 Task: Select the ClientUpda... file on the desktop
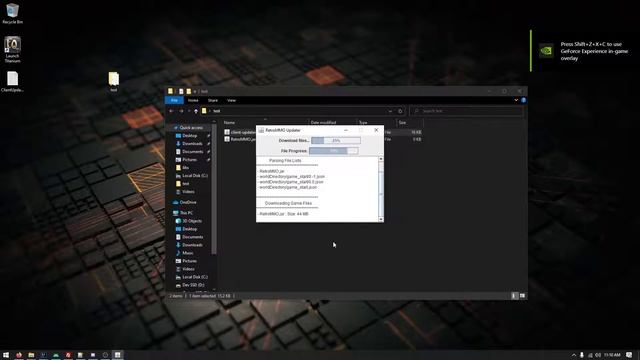pos(12,82)
